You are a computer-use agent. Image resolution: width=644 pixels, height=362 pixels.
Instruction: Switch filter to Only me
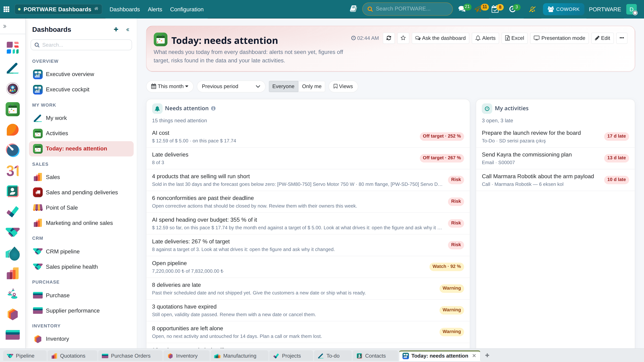312,86
